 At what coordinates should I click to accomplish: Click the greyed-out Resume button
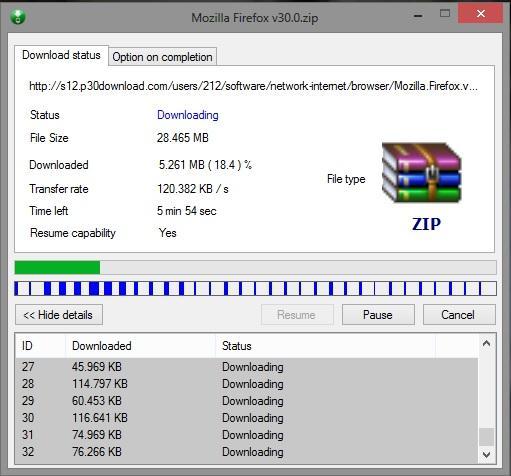point(297,315)
